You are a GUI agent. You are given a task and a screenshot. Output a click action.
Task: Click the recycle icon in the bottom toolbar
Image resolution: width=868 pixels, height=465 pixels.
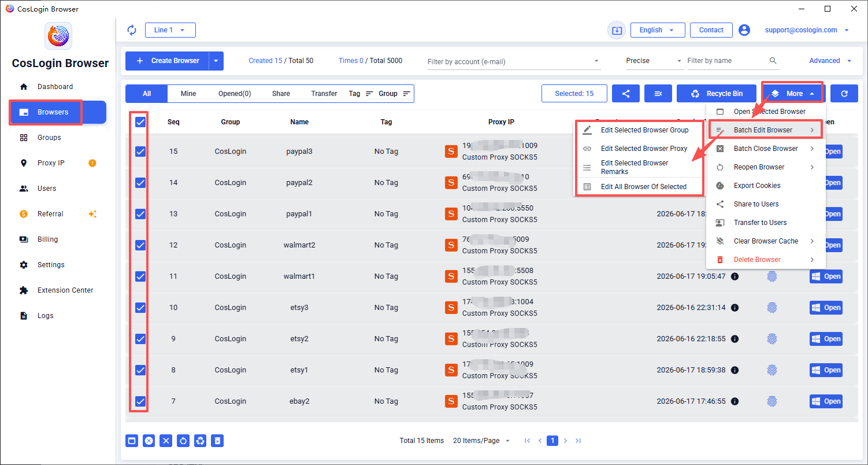pyautogui.click(x=200, y=441)
